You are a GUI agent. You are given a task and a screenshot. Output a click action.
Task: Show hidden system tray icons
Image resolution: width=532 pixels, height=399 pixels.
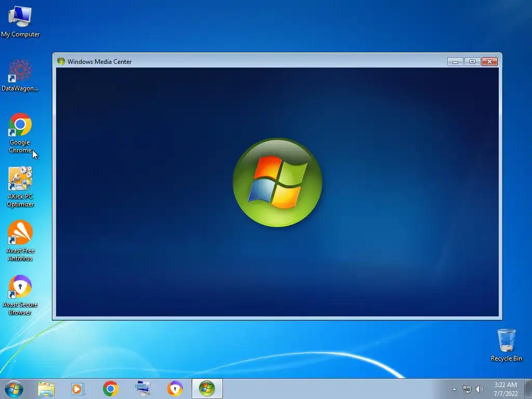[x=454, y=389]
